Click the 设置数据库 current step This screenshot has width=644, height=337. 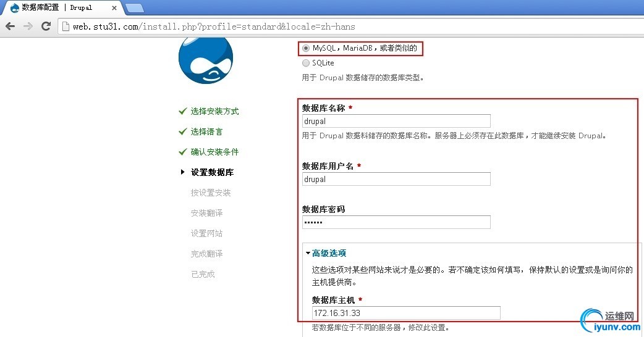[x=212, y=172]
